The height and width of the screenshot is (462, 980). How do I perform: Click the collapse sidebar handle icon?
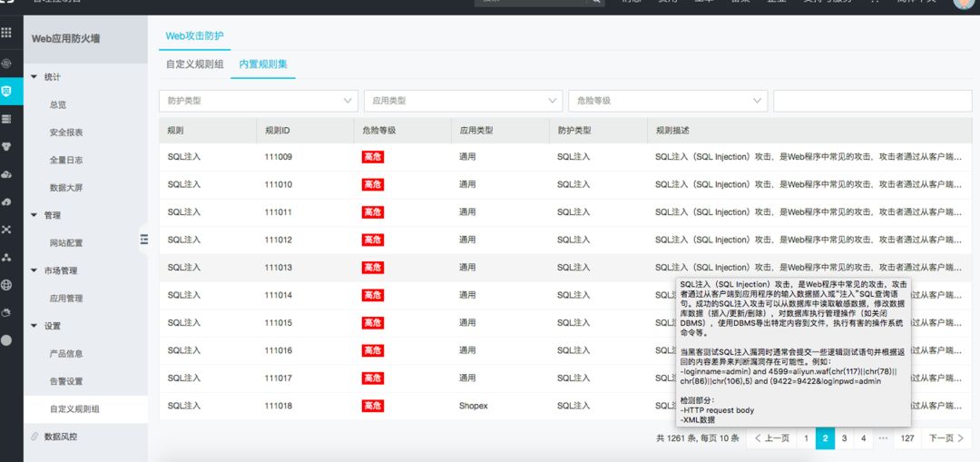143,239
